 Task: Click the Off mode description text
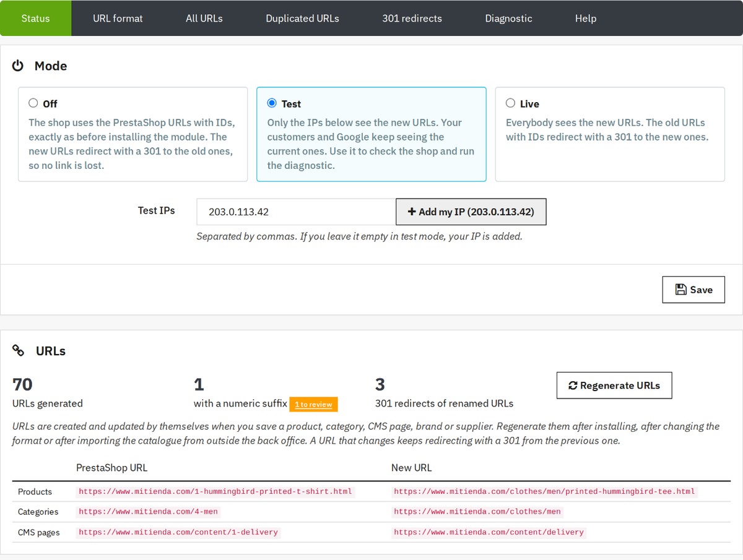[132, 144]
